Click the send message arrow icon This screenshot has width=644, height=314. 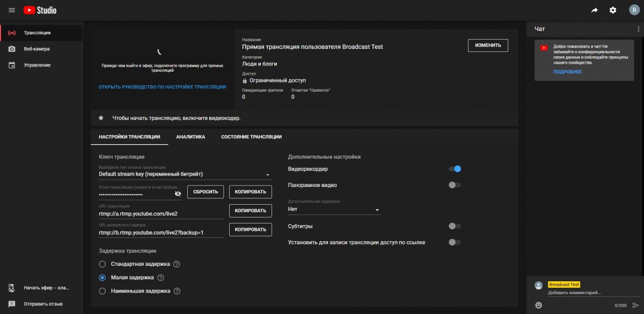click(x=636, y=305)
